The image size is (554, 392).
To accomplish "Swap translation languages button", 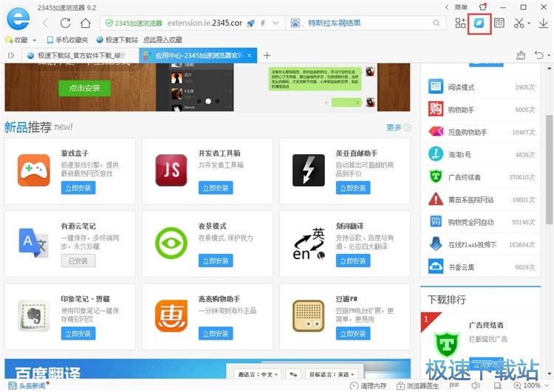I will (293, 374).
